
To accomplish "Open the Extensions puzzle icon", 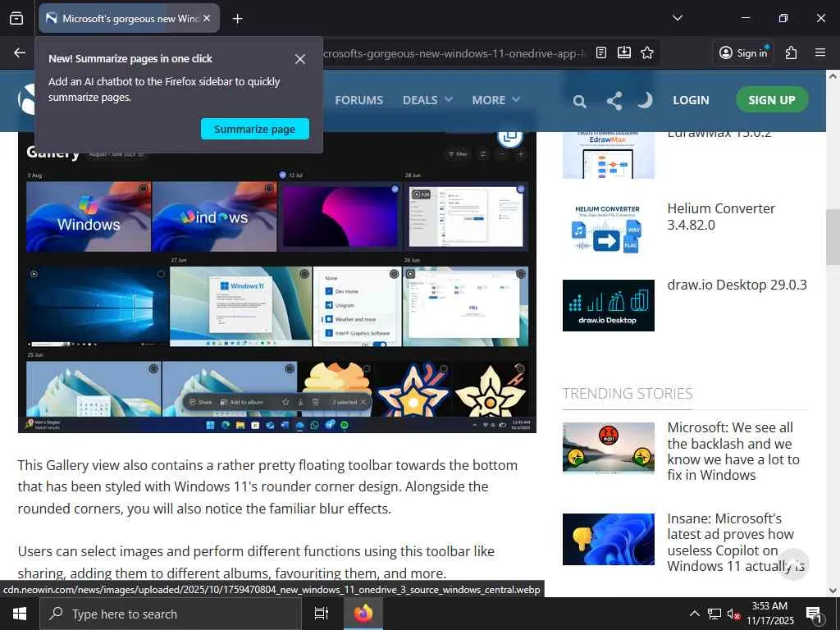I will [792, 52].
